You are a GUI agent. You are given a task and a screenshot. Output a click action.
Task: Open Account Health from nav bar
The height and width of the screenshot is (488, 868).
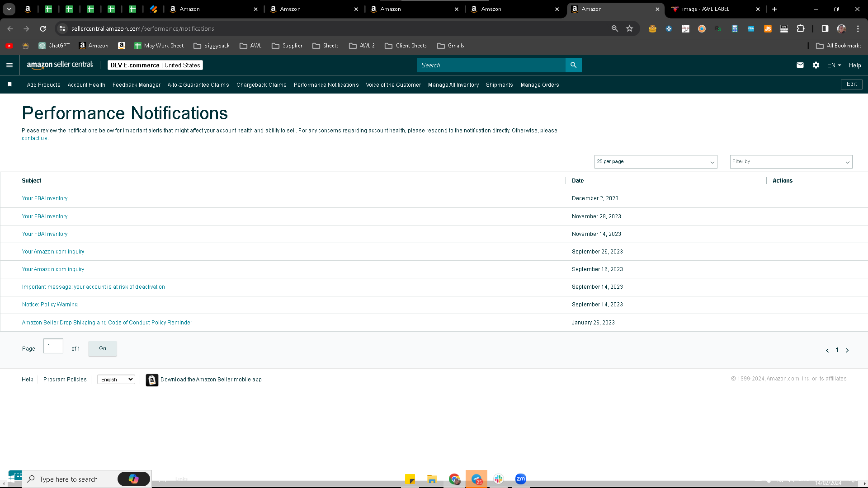(86, 85)
